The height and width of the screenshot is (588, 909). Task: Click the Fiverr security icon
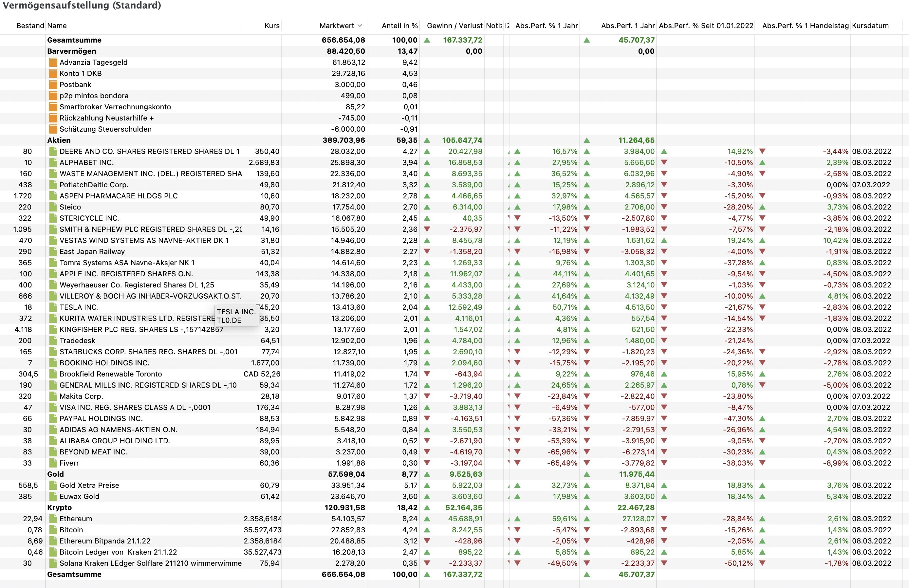[x=53, y=463]
